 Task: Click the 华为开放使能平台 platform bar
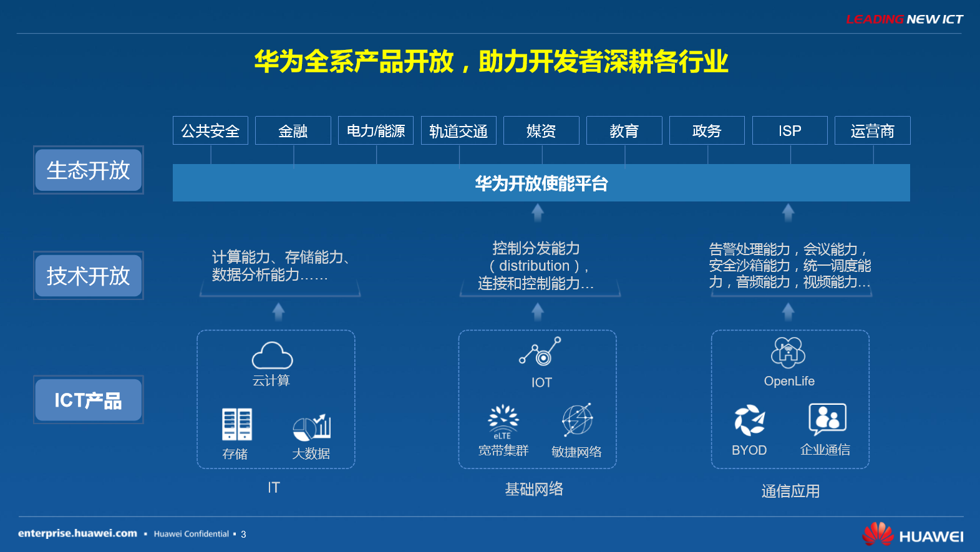pos(541,183)
